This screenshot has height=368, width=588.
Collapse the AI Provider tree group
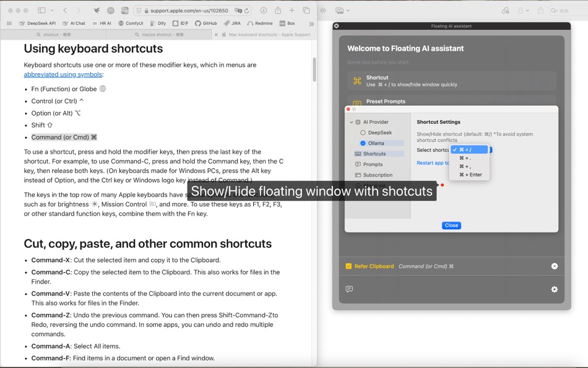pyautogui.click(x=352, y=122)
